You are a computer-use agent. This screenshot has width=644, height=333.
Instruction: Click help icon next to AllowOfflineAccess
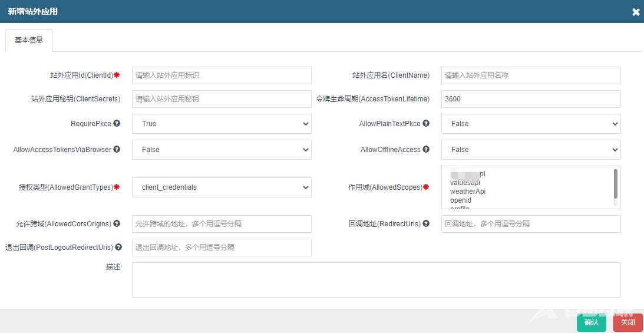(x=426, y=150)
